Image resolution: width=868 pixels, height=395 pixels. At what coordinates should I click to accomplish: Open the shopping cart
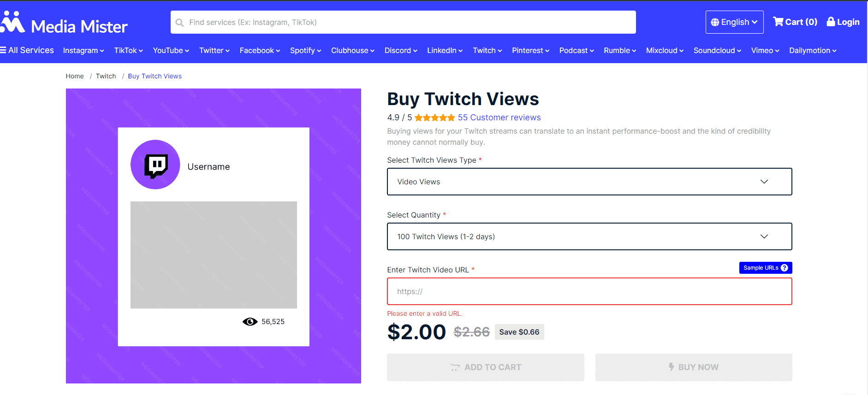pyautogui.click(x=795, y=22)
